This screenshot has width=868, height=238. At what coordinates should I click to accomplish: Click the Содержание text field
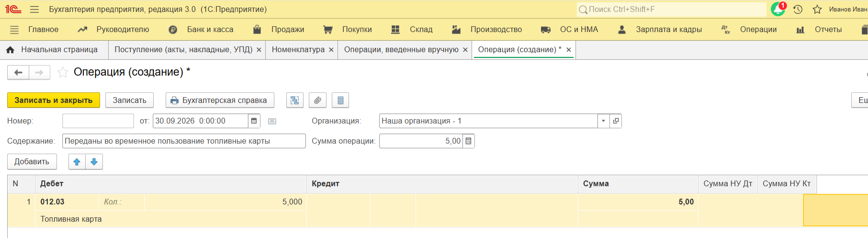tap(184, 141)
